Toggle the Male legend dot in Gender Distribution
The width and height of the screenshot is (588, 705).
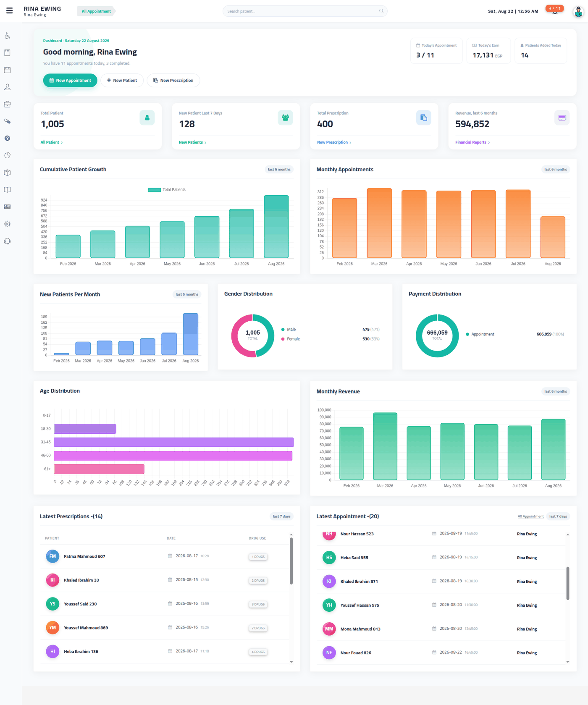[x=283, y=330]
